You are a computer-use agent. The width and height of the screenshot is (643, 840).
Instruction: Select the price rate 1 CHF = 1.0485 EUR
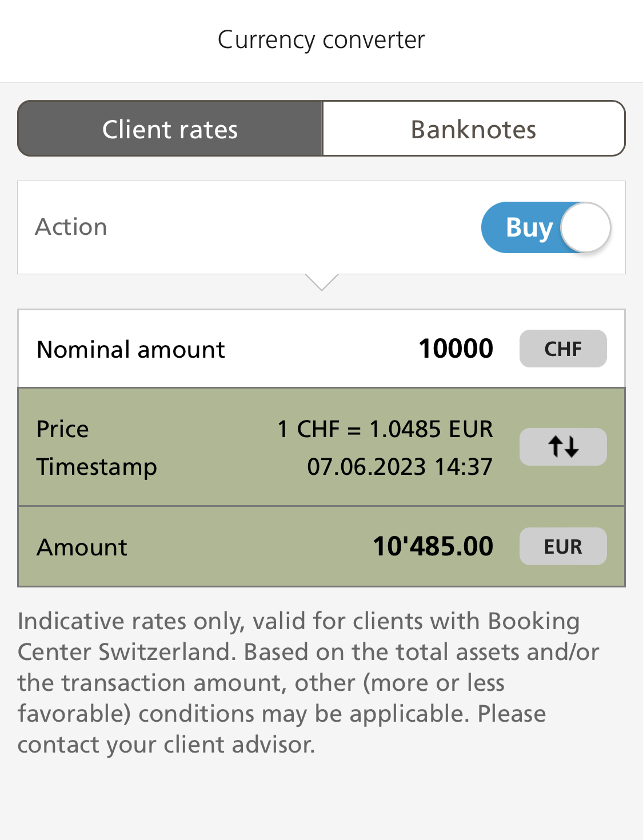point(385,429)
